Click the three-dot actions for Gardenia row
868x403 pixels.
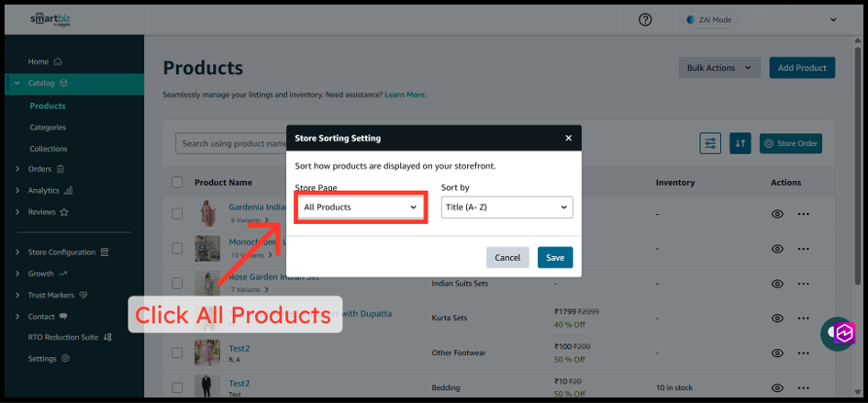[x=804, y=213]
